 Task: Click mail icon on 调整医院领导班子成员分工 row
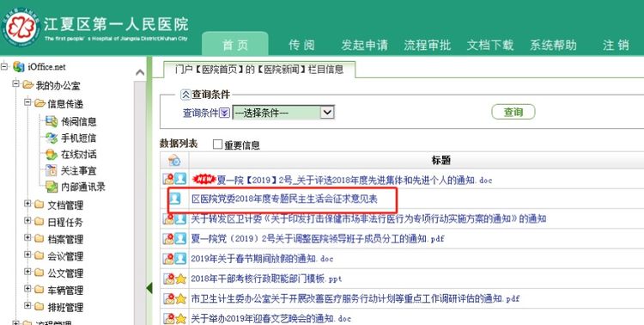168,239
